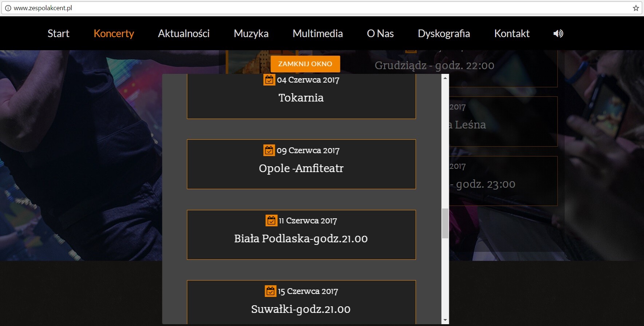Click the concert list scrollbar thumb
Screen dimensions: 644x326
coord(445,223)
